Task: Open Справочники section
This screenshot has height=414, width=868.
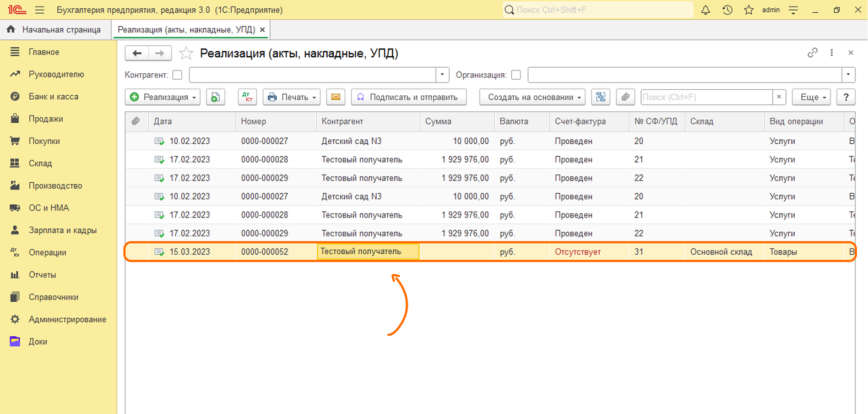Action: point(53,297)
